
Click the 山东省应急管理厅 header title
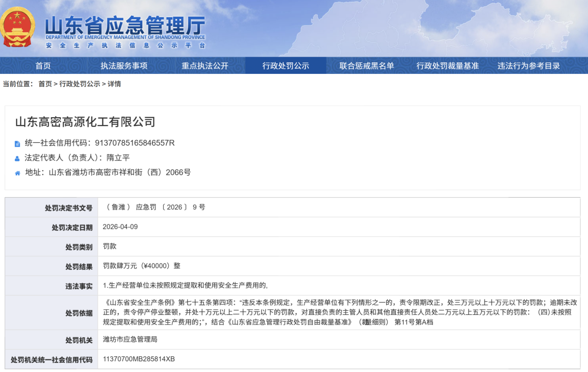pyautogui.click(x=125, y=25)
